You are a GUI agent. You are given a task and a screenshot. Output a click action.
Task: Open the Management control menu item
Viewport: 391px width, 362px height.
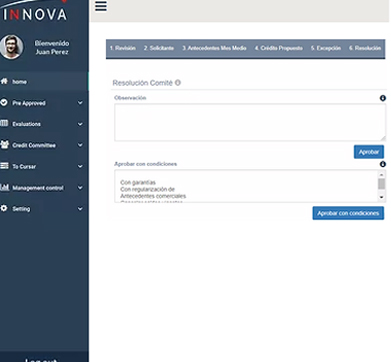tap(44, 188)
